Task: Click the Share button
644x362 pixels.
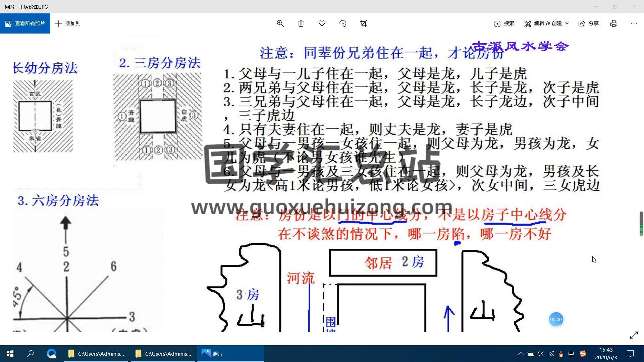Action: [589, 23]
